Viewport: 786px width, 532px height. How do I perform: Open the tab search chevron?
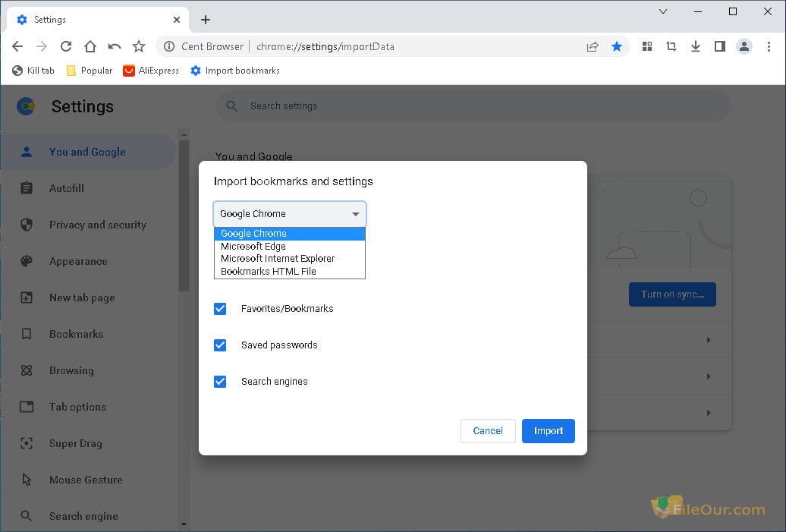tap(662, 11)
